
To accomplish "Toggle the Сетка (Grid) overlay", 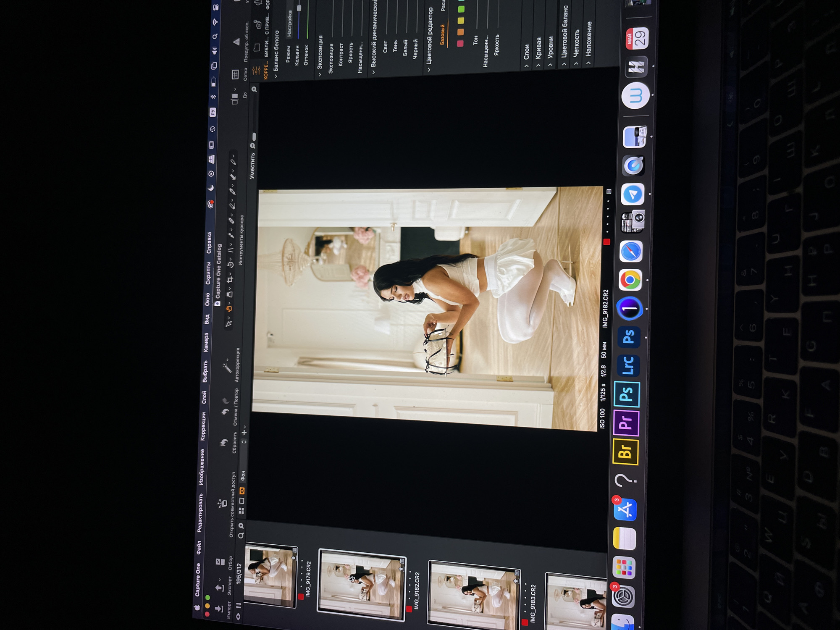I will click(x=235, y=75).
